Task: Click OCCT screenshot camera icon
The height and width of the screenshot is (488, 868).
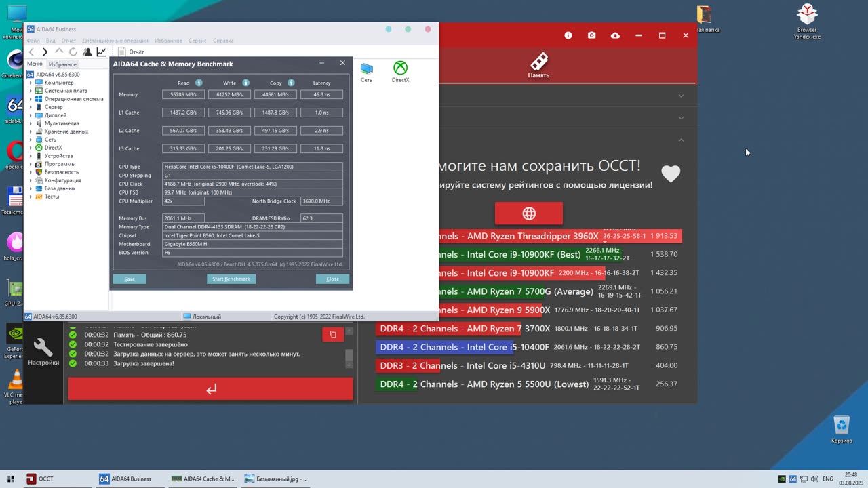Action: point(592,35)
